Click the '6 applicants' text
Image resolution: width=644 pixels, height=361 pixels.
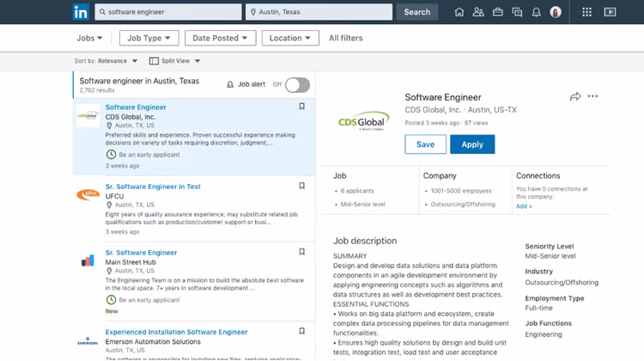[x=357, y=191]
